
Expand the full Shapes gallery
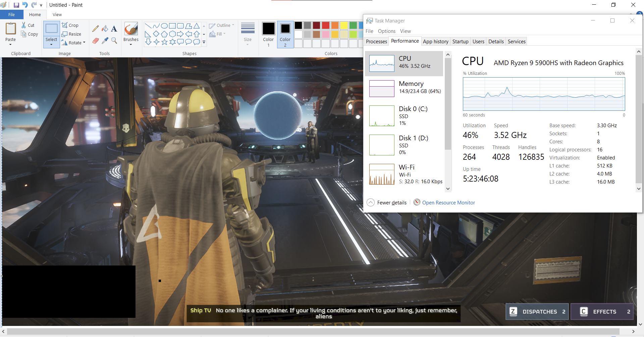(204, 42)
